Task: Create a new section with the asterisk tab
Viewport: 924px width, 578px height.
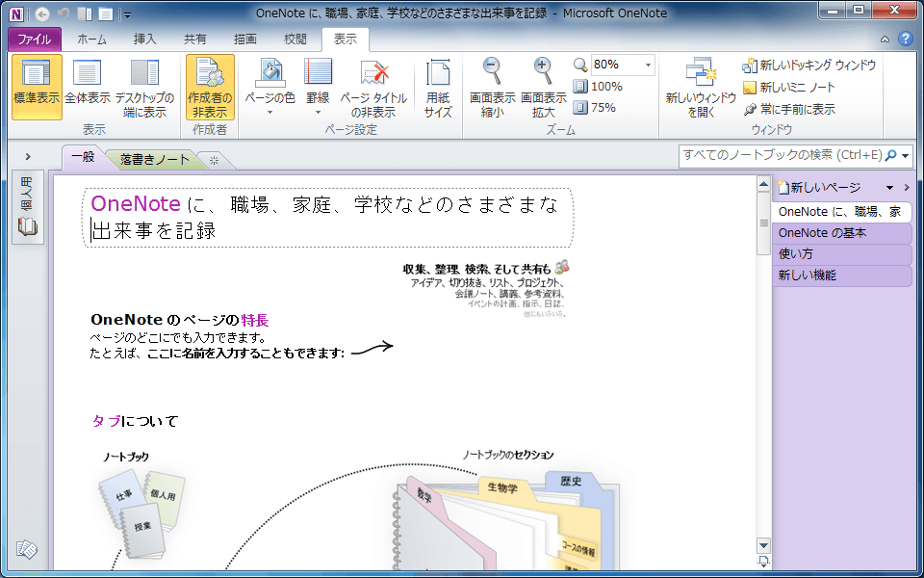Action: 214,161
